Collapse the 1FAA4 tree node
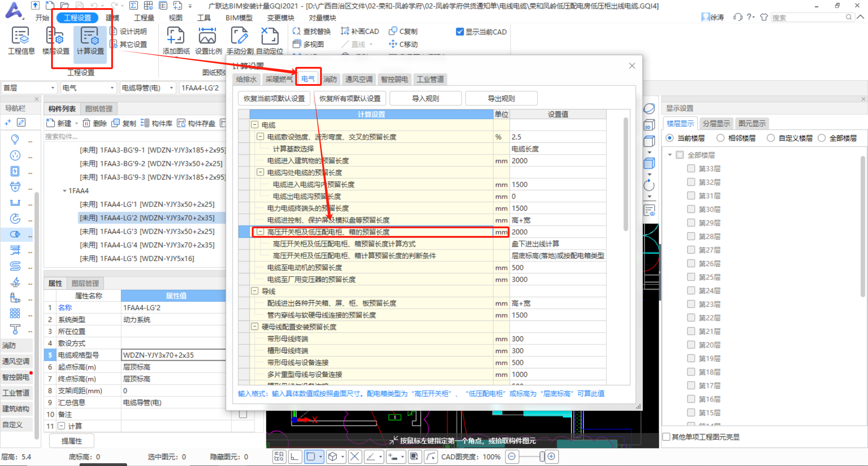Screen dimensions: 868x466 tap(65, 191)
